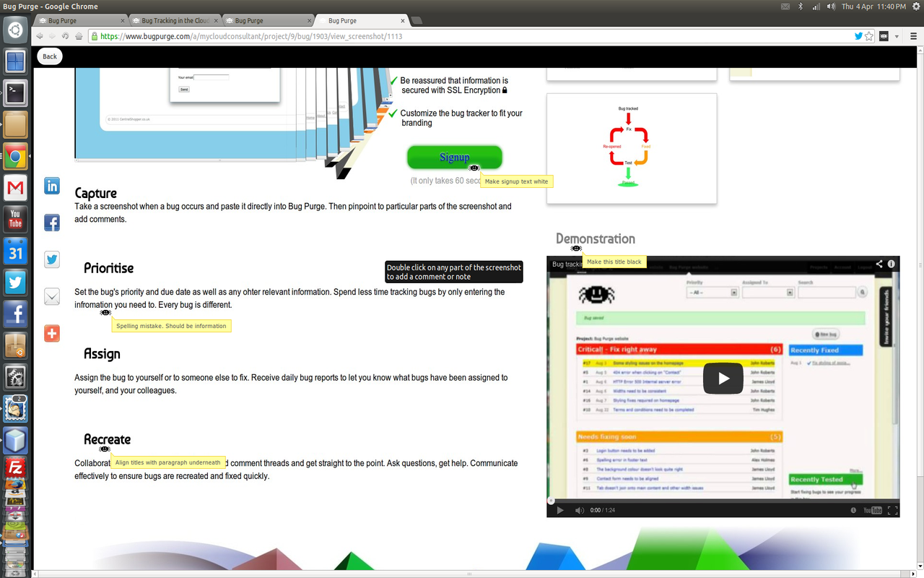
Task: Click the Recreate heading
Action: [108, 439]
